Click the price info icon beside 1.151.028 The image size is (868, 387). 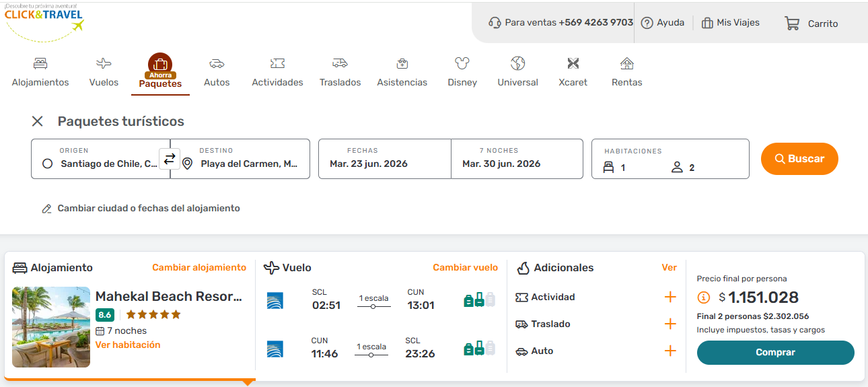click(x=704, y=297)
